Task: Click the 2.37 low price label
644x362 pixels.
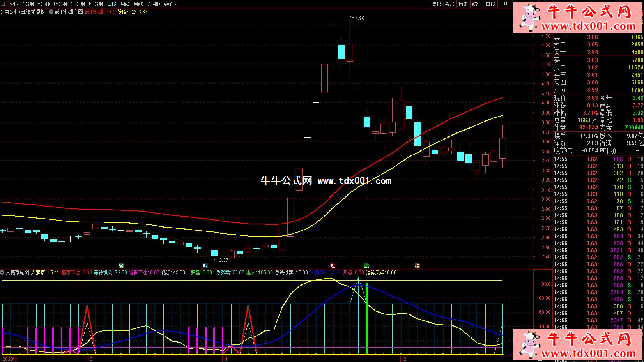Action: pos(223,260)
